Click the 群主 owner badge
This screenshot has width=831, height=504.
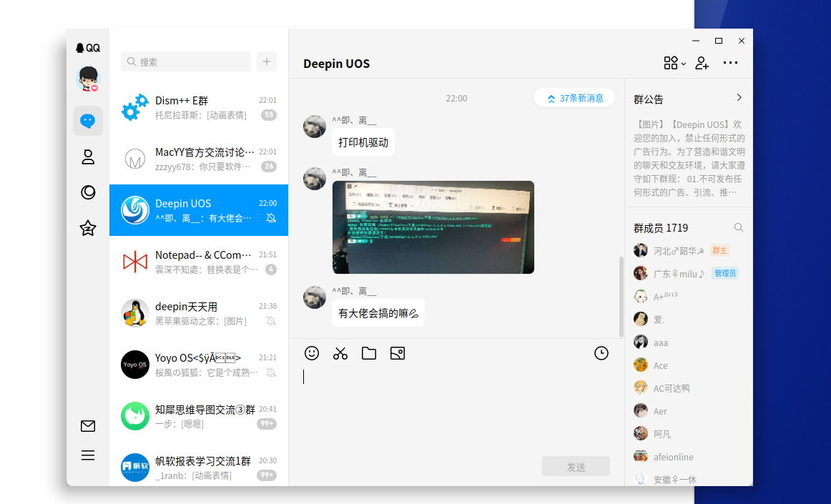(x=719, y=250)
